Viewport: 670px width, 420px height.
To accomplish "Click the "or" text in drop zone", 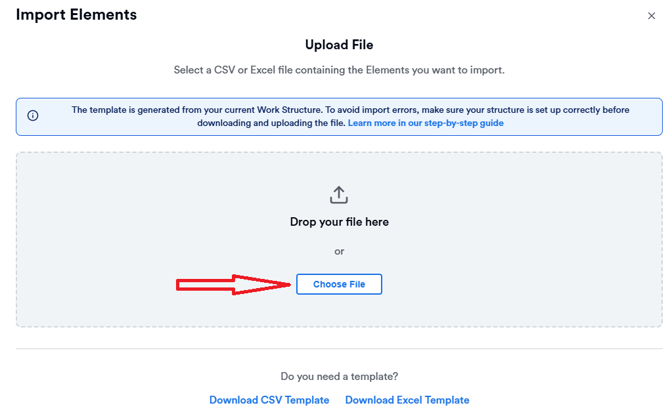I will tap(339, 251).
